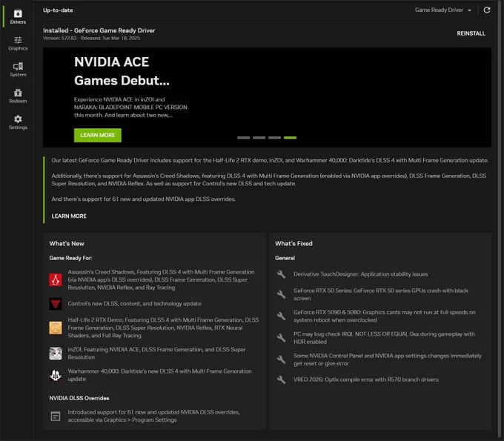The width and height of the screenshot is (504, 441).
Task: Click the General subheading under What's Fixed
Action: click(x=285, y=258)
